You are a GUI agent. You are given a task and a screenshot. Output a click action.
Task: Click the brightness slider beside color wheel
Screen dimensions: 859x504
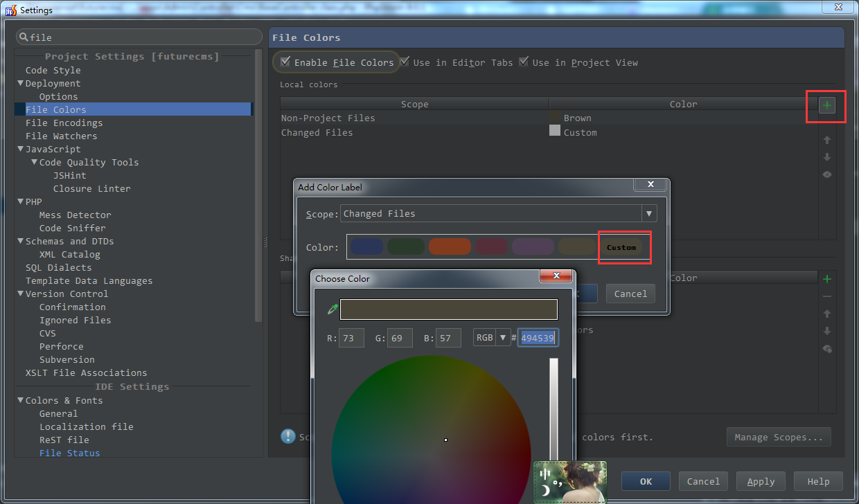[554, 408]
